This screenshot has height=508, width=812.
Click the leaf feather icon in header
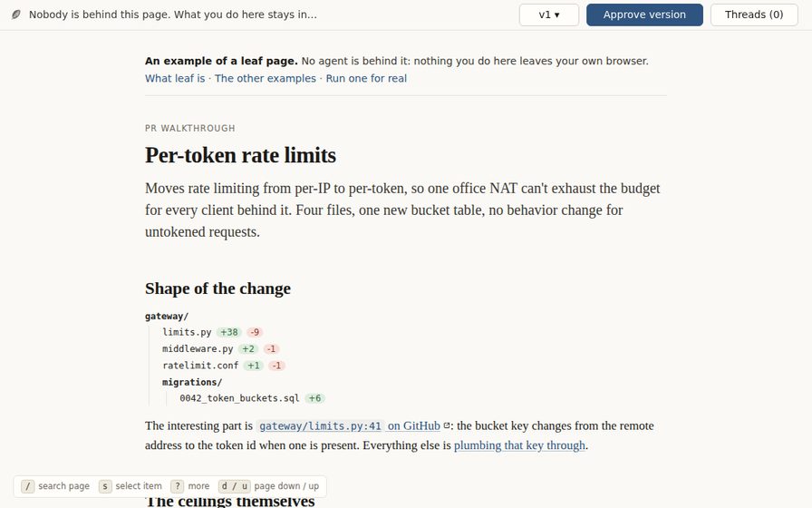point(16,15)
